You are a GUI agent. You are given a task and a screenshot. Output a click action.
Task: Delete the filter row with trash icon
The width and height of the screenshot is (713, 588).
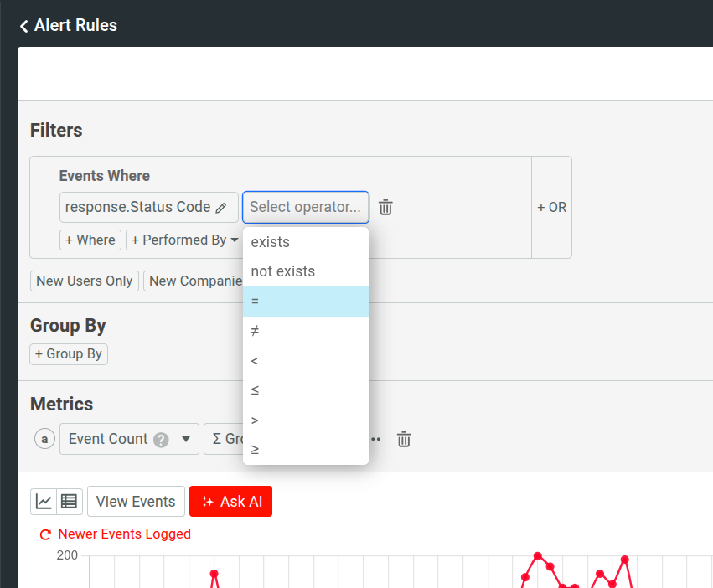pyautogui.click(x=385, y=208)
